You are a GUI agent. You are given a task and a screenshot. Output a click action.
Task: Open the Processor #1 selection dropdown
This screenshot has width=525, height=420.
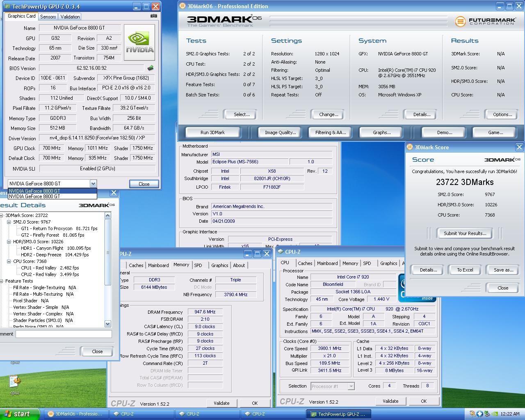click(x=351, y=386)
